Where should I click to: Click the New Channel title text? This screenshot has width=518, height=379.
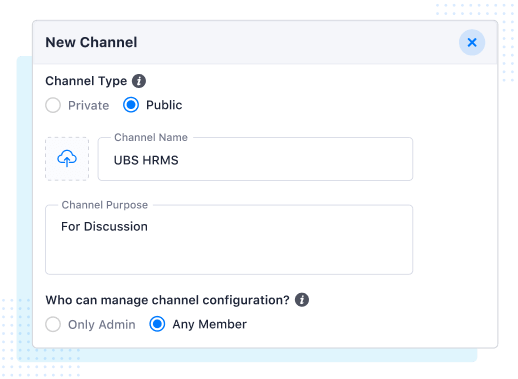91,42
